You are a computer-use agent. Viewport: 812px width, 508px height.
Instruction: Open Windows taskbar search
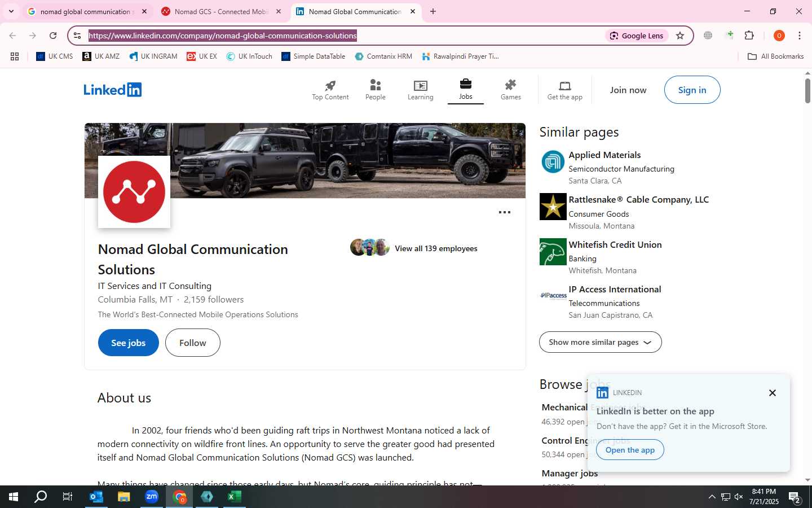[x=41, y=497]
